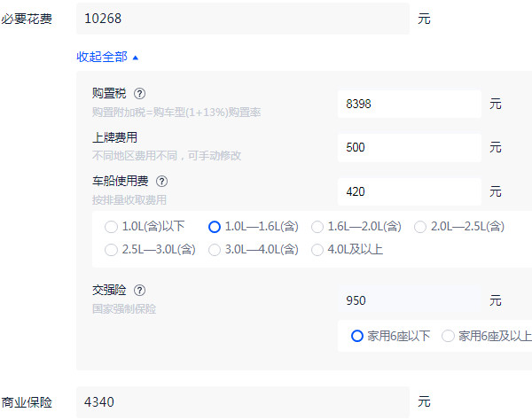This screenshot has height=420, width=532.
Task: Collapse all via 收起全部 link
Action: (x=107, y=57)
